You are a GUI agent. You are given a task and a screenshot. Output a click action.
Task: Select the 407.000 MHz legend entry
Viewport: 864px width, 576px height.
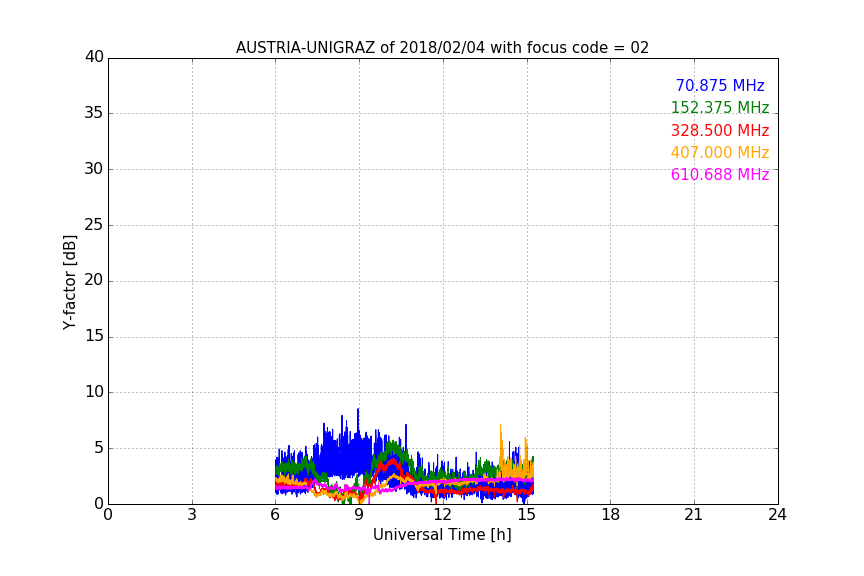[x=720, y=153]
